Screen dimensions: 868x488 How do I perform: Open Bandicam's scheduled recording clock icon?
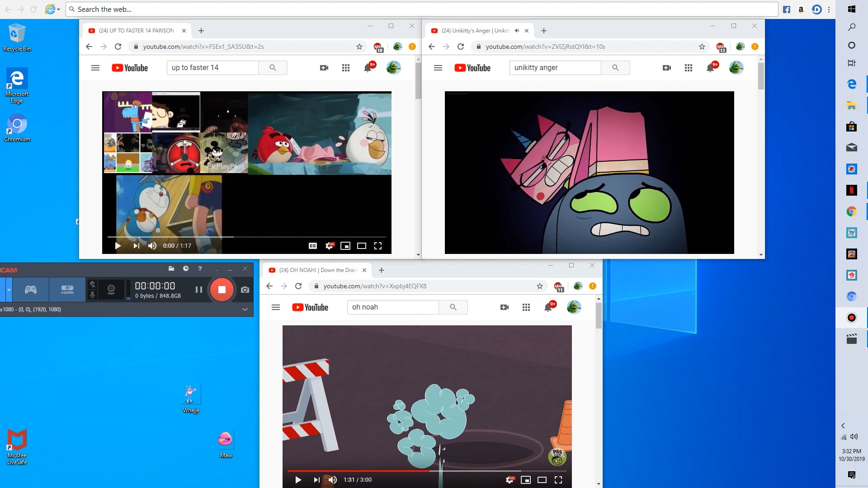(185, 268)
